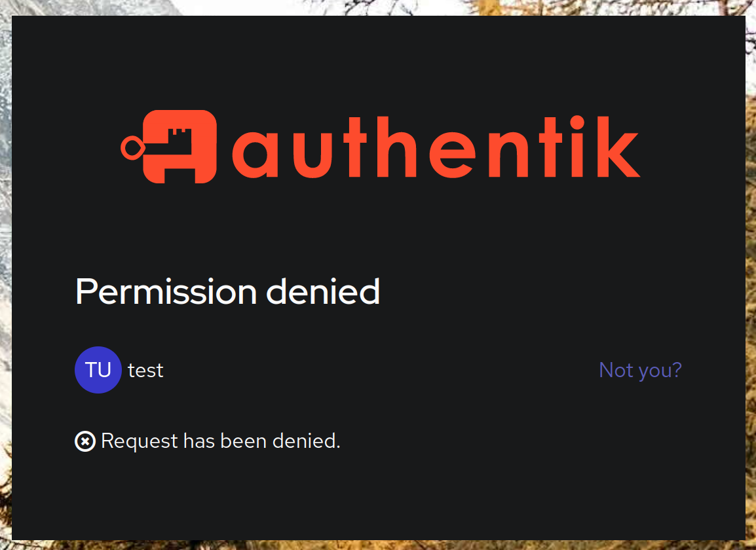This screenshot has height=550, width=756.
Task: Click the authentik castle logo icon
Action: point(169,147)
